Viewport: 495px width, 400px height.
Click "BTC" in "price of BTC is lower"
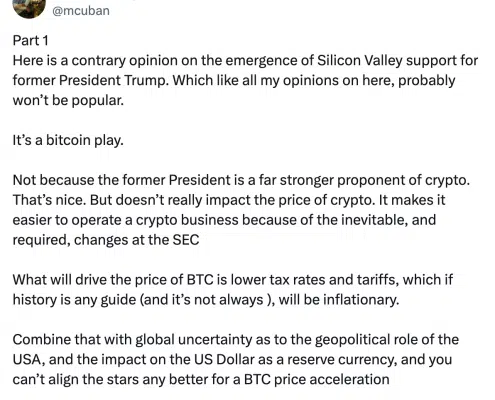pos(200,280)
